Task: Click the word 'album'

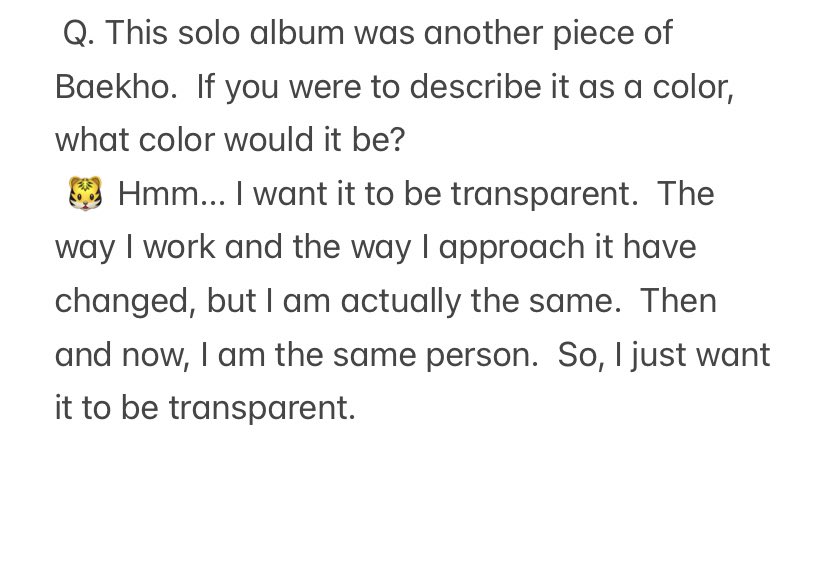Action: coord(297,33)
